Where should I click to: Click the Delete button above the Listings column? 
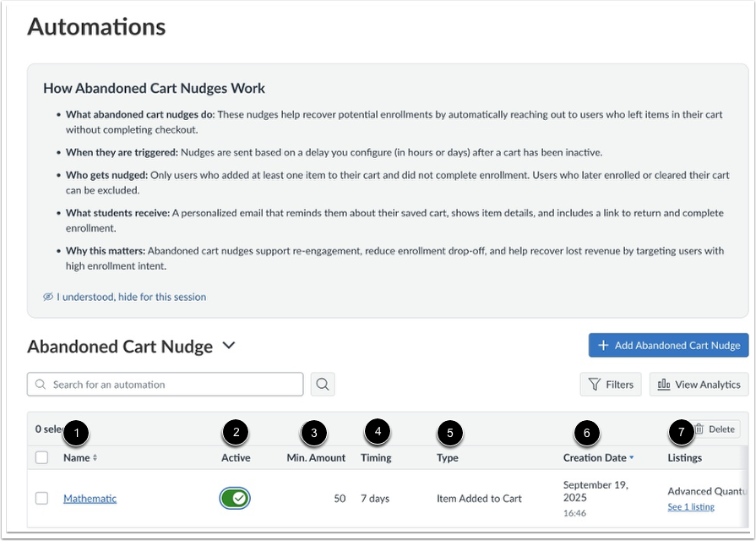point(715,429)
